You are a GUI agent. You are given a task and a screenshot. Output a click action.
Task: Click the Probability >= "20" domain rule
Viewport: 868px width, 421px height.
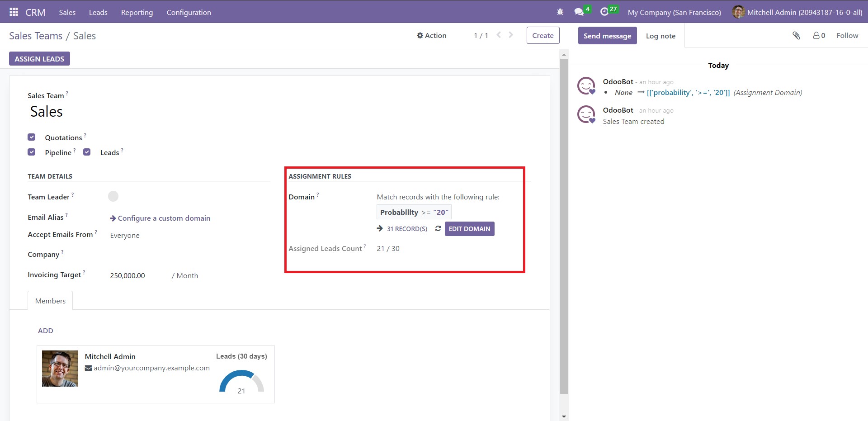pyautogui.click(x=414, y=212)
